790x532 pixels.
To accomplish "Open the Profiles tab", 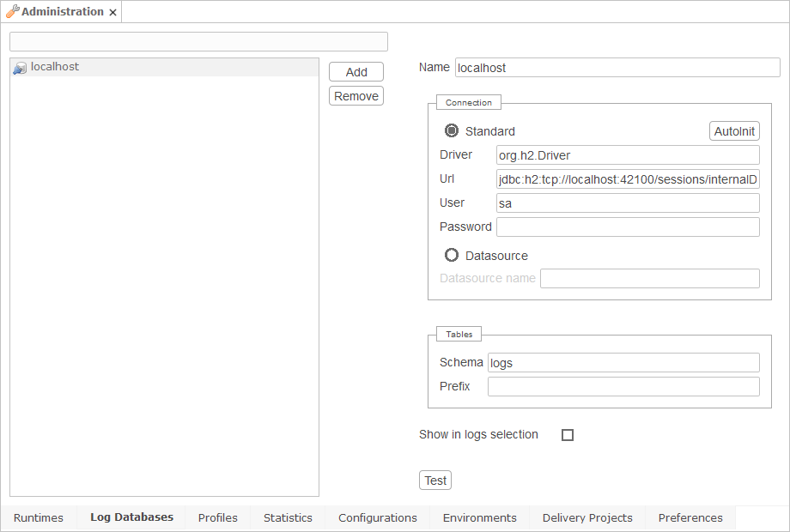I will (x=217, y=517).
